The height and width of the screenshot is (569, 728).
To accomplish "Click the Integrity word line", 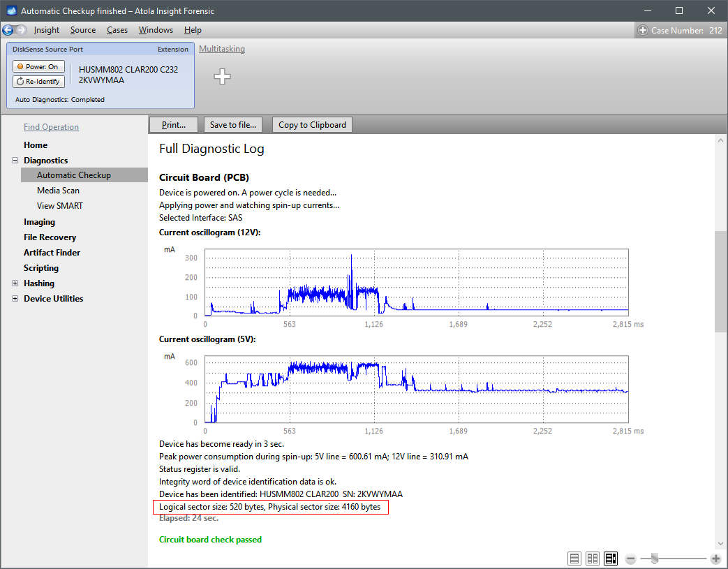I will coord(248,482).
